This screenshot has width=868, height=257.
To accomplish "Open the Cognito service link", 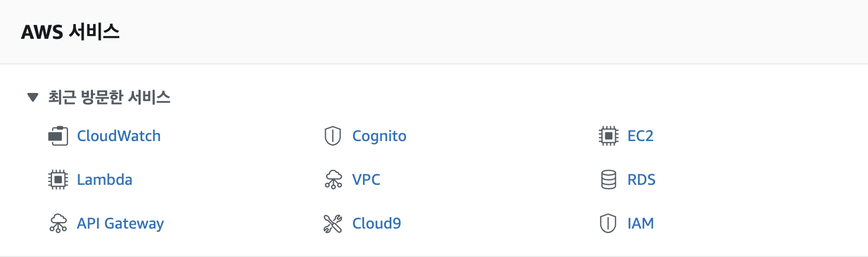I will point(379,136).
